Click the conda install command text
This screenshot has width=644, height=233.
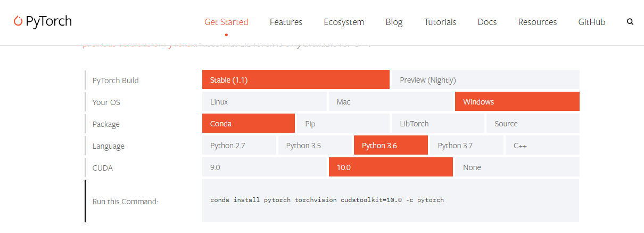click(327, 200)
